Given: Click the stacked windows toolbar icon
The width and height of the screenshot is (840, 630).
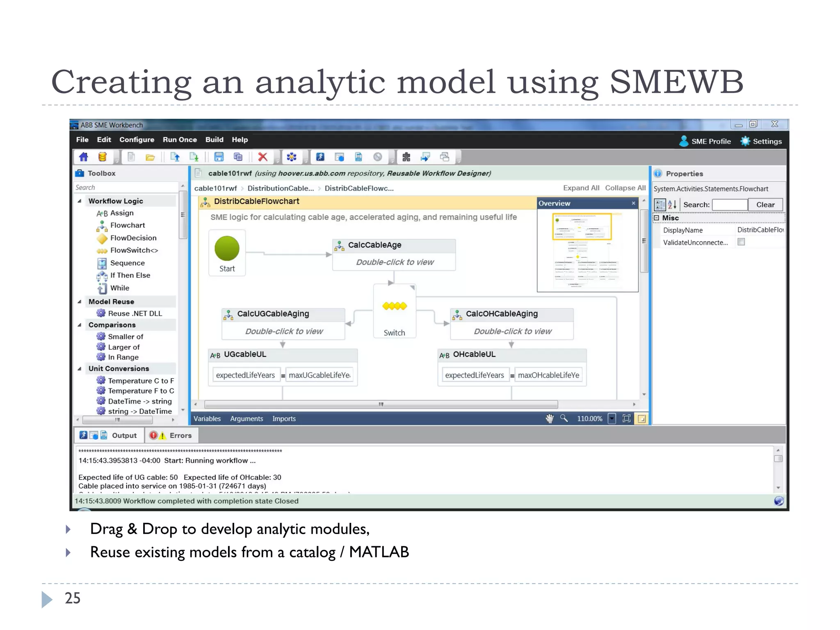Looking at the screenshot, I should tap(445, 157).
